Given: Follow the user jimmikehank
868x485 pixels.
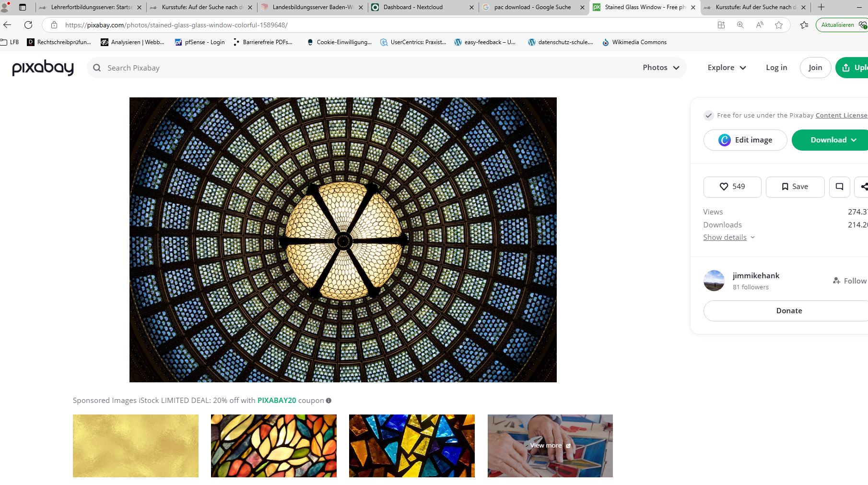Looking at the screenshot, I should 850,281.
